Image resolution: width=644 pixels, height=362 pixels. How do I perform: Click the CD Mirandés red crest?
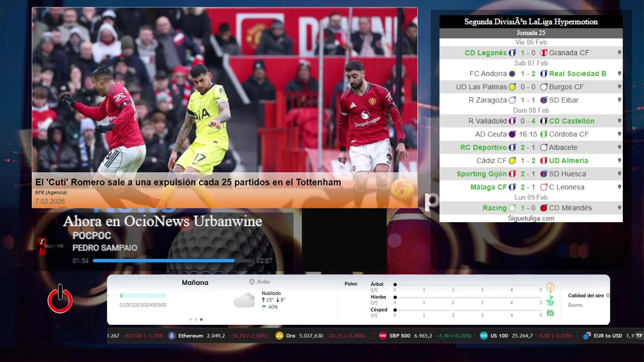coord(543,208)
